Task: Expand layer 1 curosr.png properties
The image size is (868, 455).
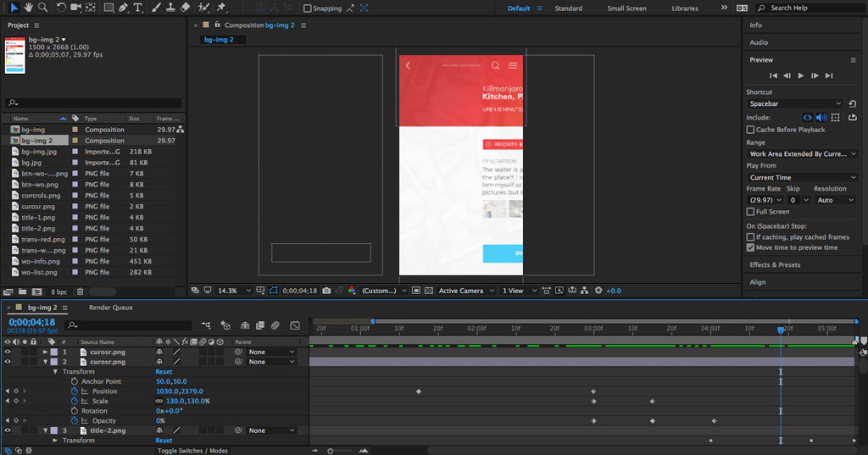Action: click(46, 352)
